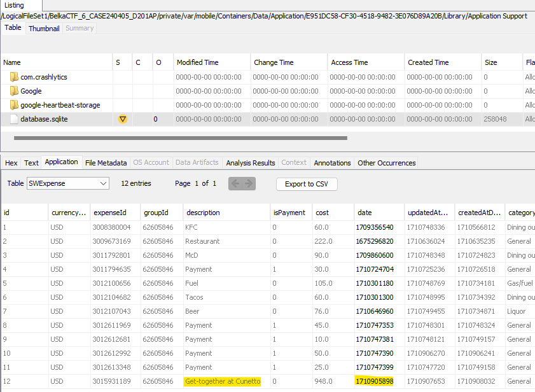
Task: Click the O occurrences column header
Action: (x=163, y=62)
